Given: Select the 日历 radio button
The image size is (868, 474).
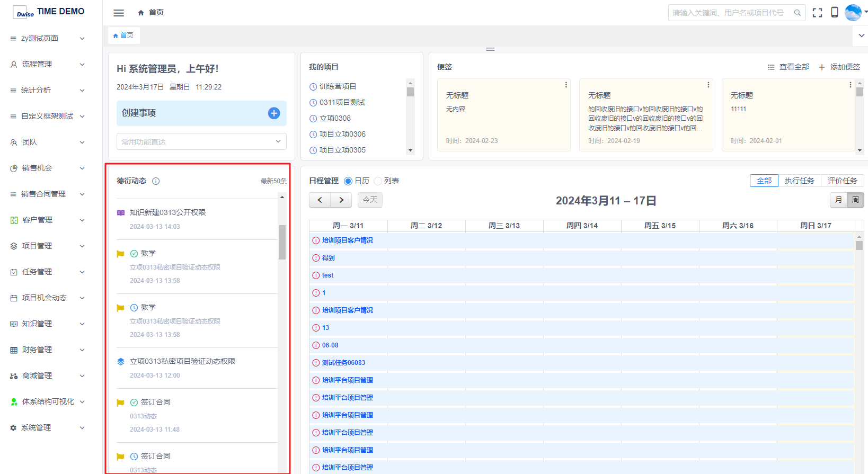Looking at the screenshot, I should (348, 181).
